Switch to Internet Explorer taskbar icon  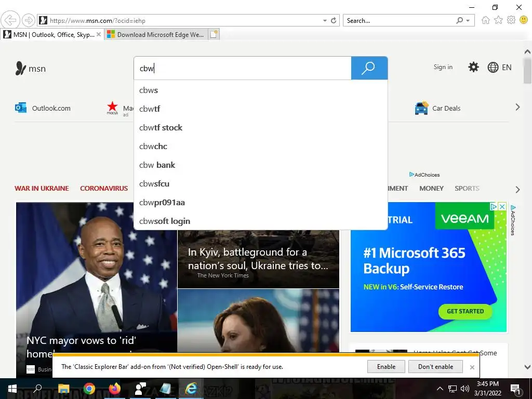coord(191,389)
